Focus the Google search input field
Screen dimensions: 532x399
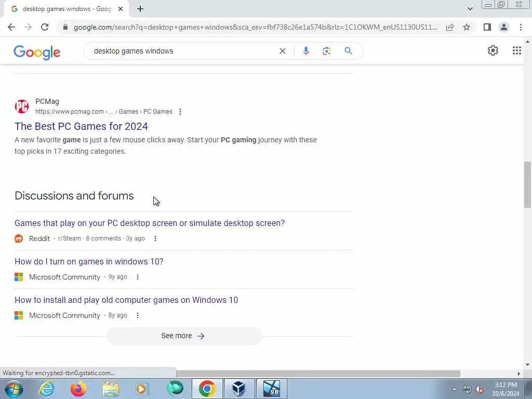(183, 51)
